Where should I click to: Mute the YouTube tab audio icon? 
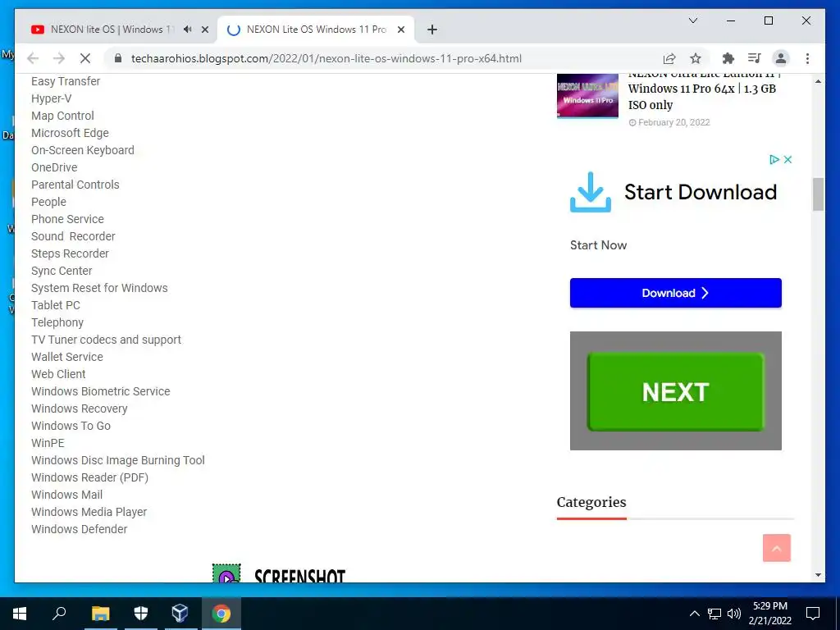187,30
